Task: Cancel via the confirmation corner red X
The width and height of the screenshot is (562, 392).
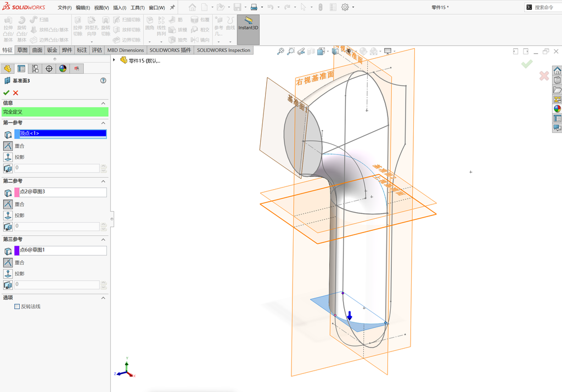Action: pyautogui.click(x=544, y=76)
